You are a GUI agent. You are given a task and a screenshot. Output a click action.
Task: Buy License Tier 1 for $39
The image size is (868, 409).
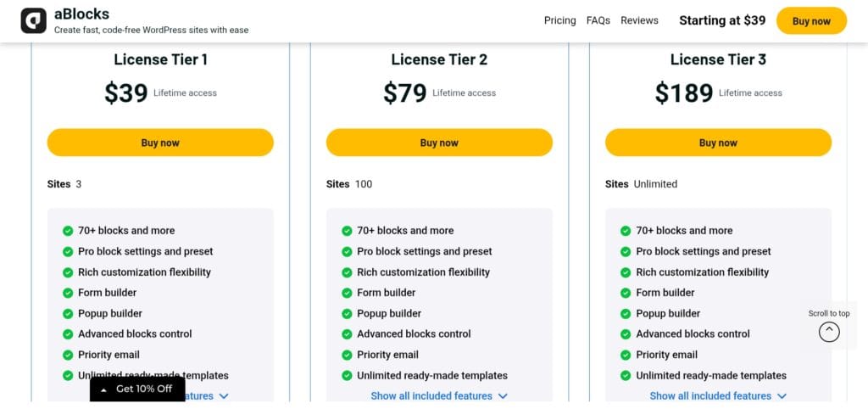pyautogui.click(x=160, y=143)
